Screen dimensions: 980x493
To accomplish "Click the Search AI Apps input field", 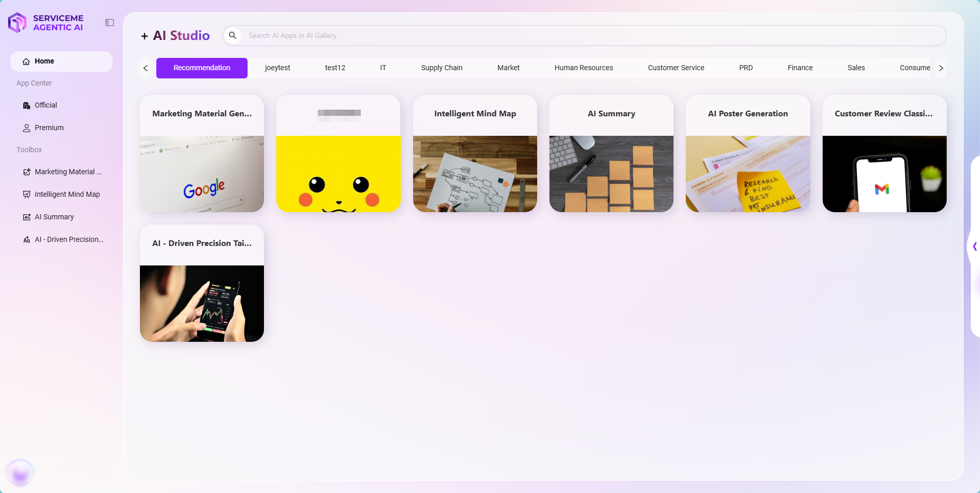I will [x=584, y=35].
